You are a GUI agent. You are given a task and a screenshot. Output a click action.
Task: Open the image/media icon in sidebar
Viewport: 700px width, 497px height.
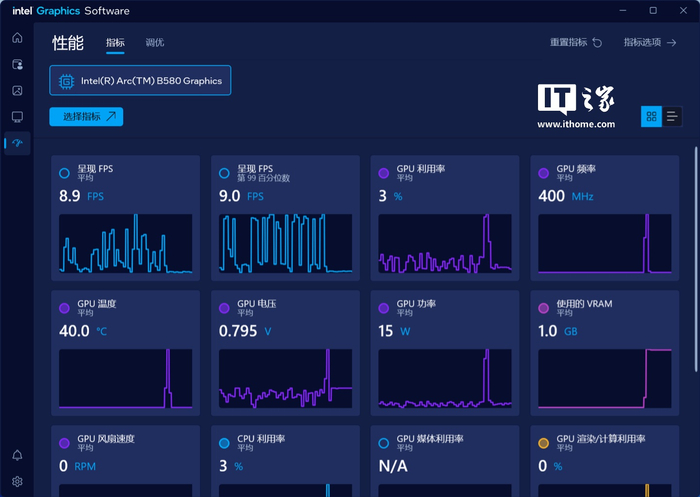point(17,91)
